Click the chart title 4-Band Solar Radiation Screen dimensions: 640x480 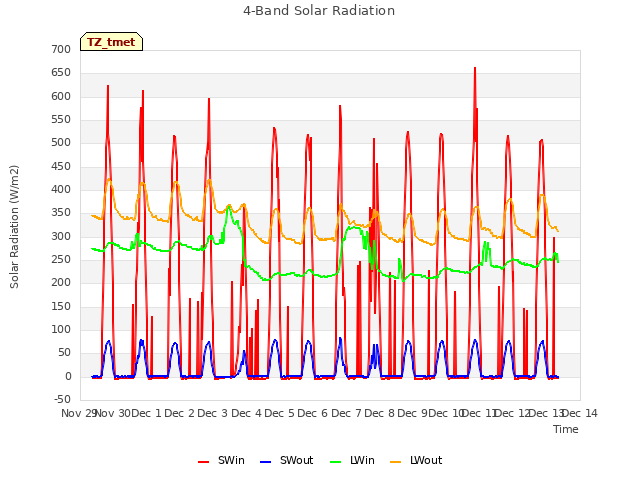point(319,11)
